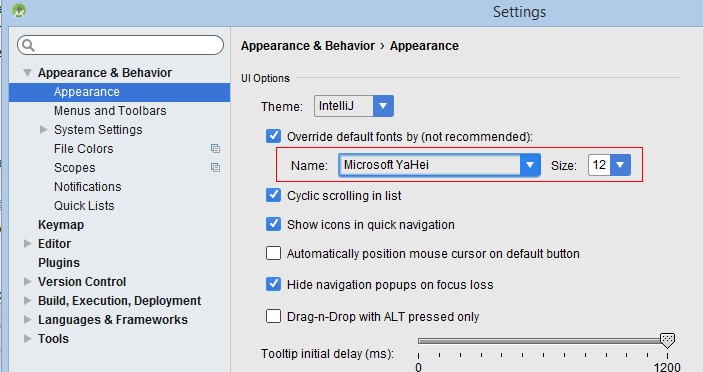Open the font Name dropdown arrow
The height and width of the screenshot is (372, 703).
pyautogui.click(x=530, y=165)
